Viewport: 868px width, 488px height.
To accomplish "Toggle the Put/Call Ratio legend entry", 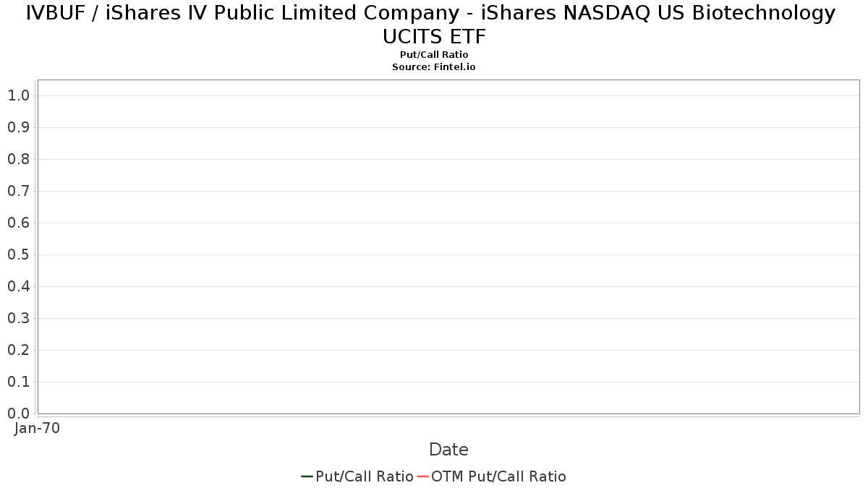I will (x=364, y=476).
